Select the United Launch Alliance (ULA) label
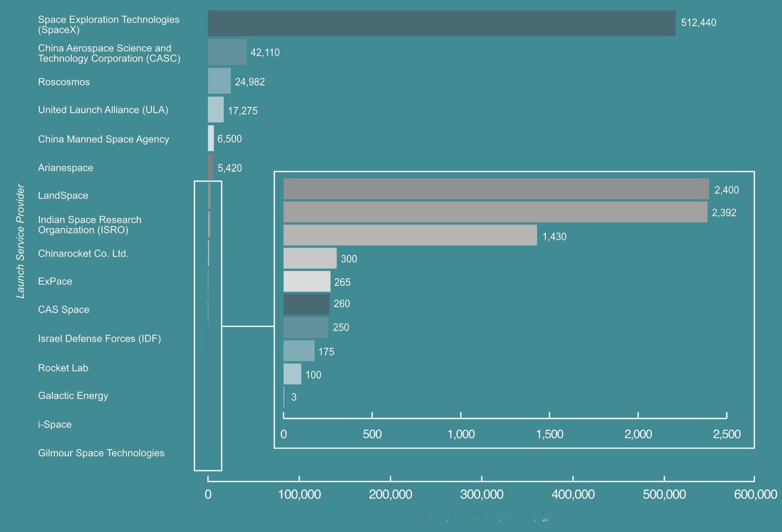 [x=103, y=110]
